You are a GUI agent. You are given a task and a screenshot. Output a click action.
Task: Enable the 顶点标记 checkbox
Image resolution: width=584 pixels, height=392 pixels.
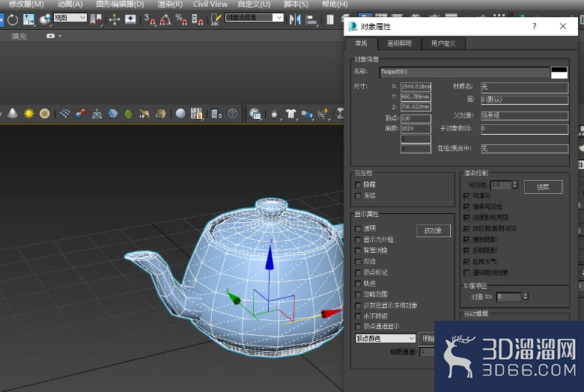coord(359,272)
